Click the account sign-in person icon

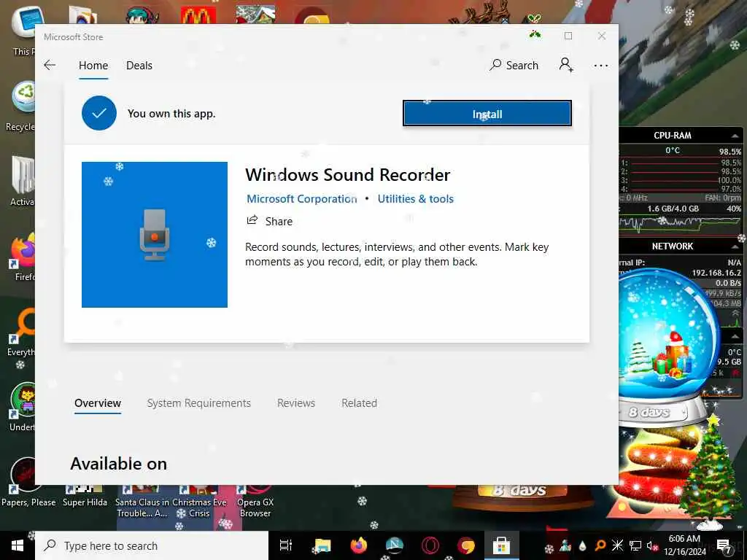(566, 65)
